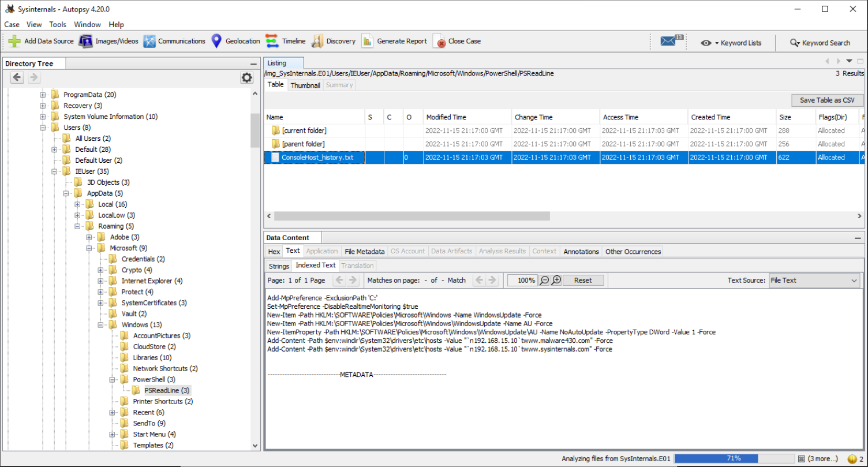Click the directory tree back arrow
The height and width of the screenshot is (467, 868).
(17, 77)
